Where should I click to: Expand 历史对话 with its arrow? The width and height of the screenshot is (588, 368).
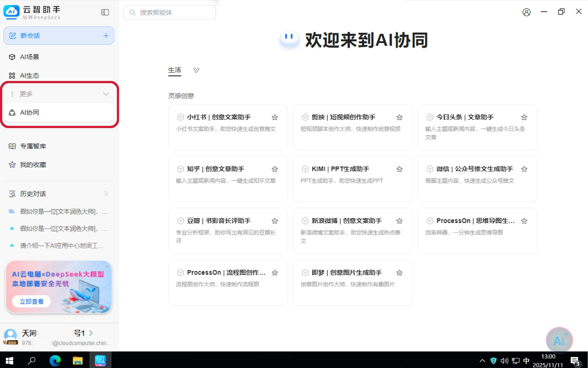pos(106,194)
